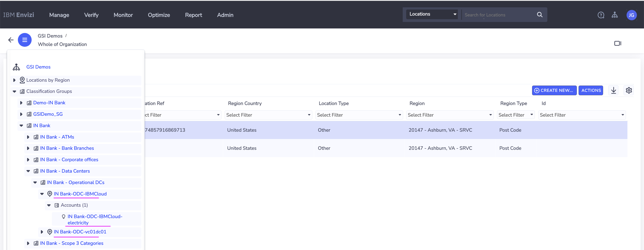Screen dimensions: 644x250
Task: Expand GSIDemo_SG node
Action: coord(21,114)
